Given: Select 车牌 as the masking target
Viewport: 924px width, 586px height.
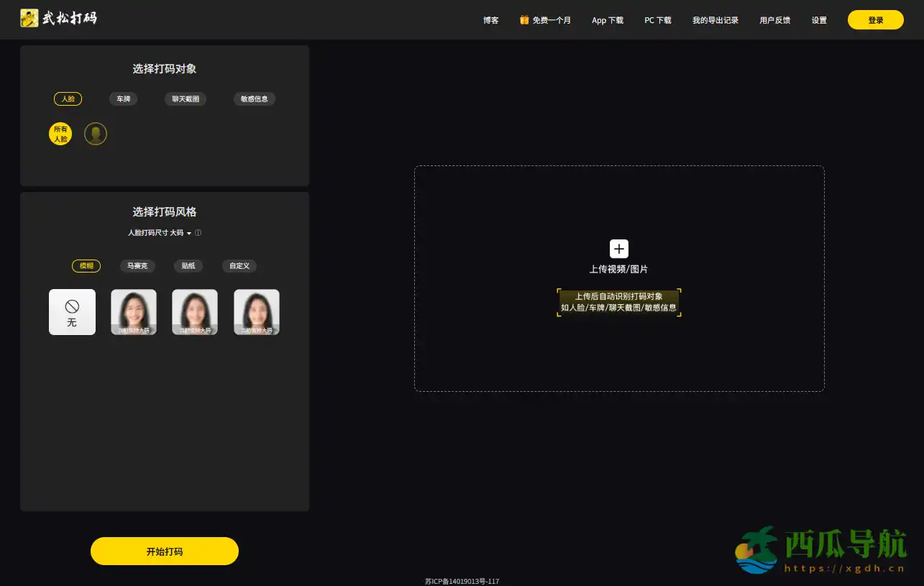Looking at the screenshot, I should [124, 99].
